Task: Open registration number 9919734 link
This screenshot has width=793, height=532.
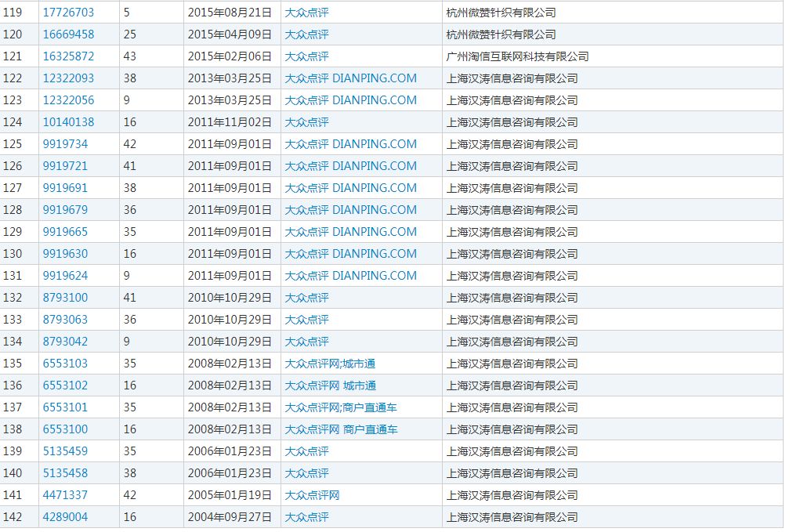Action: tap(65, 144)
